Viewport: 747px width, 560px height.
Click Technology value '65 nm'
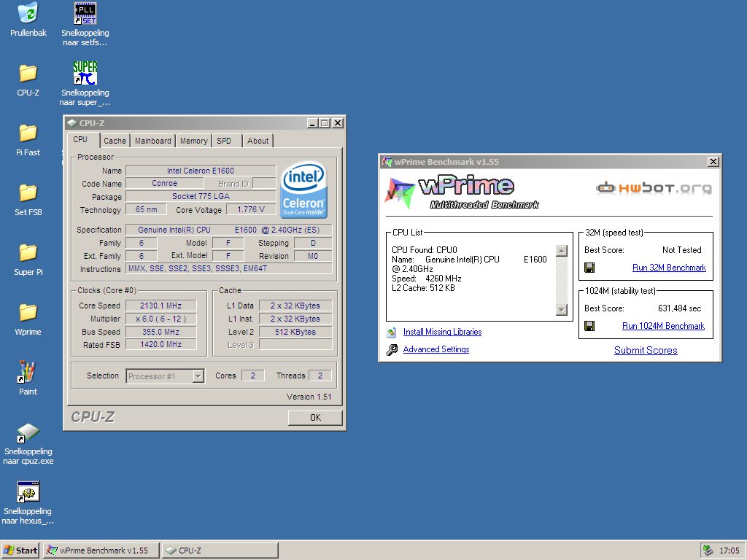146,209
